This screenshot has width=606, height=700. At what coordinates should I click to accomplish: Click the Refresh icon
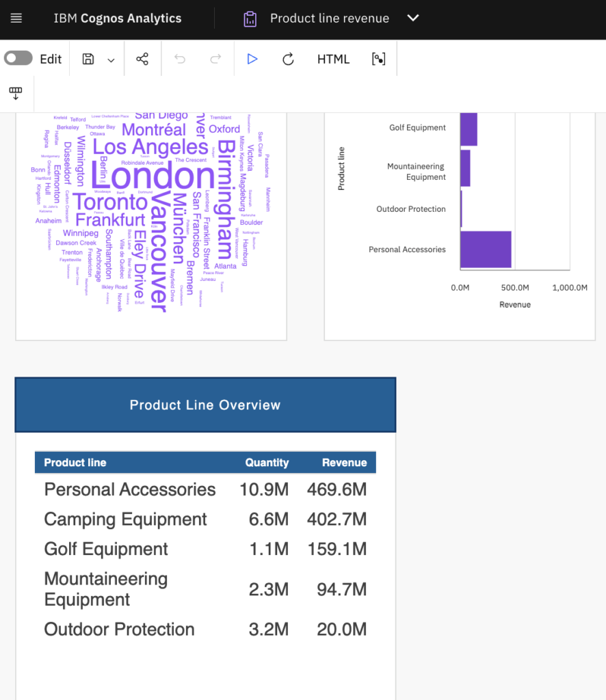click(x=288, y=59)
